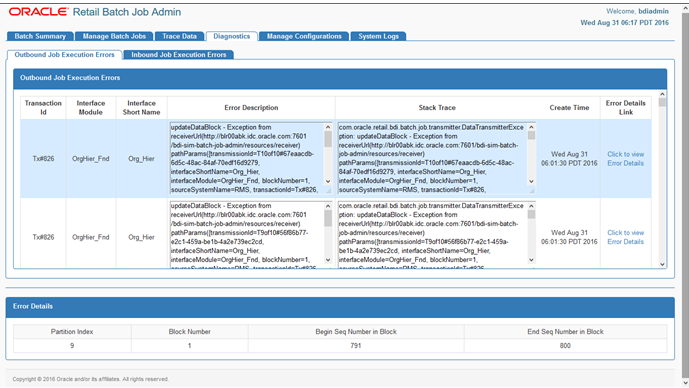Image resolution: width=689 pixels, height=388 pixels.
Task: Open the Batch Summary tab
Action: point(40,36)
